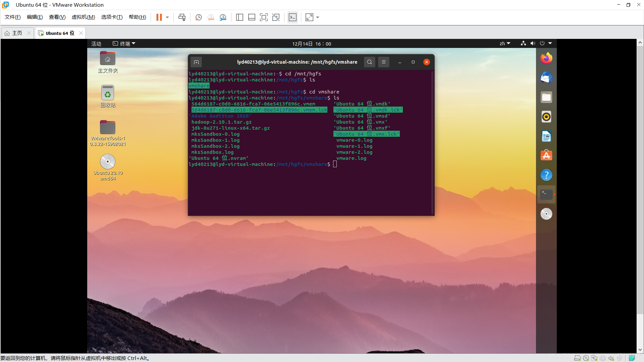Open the 选项卡(T) menu

pyautogui.click(x=112, y=17)
